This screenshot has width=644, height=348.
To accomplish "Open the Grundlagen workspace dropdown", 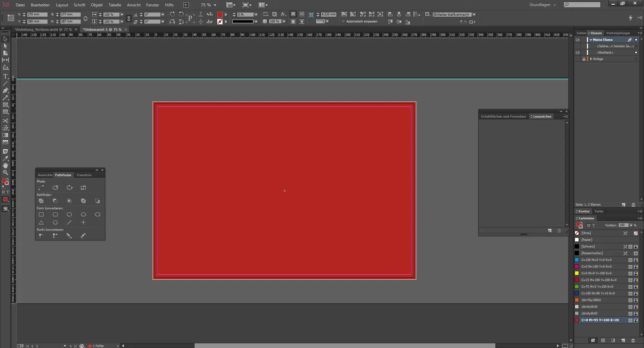I will click(542, 5).
